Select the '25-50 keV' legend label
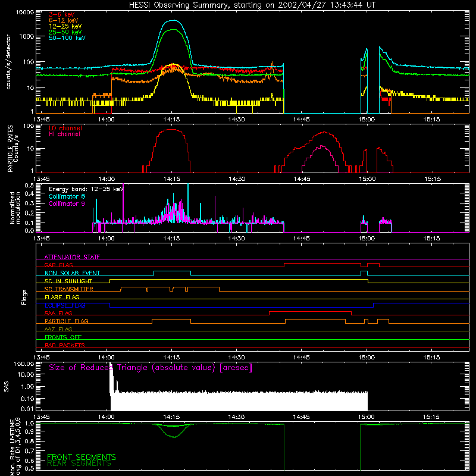Image resolution: width=476 pixels, height=476 pixels. point(65,32)
